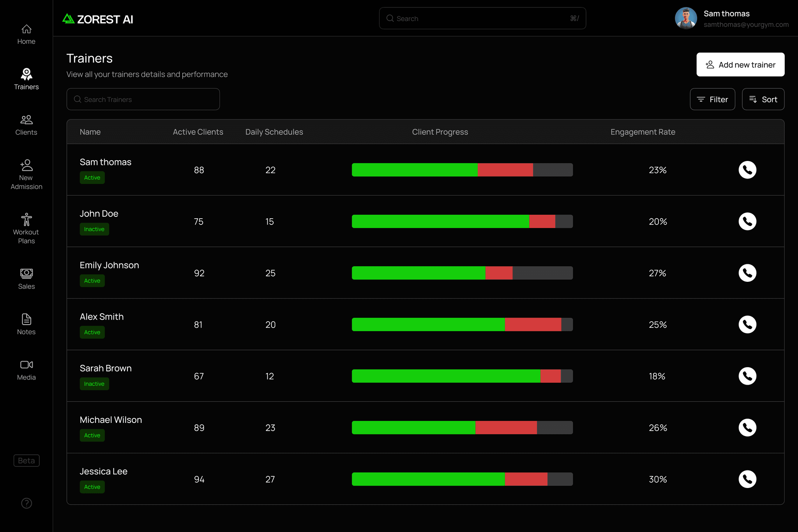Focus the global Search bar at top

482,18
